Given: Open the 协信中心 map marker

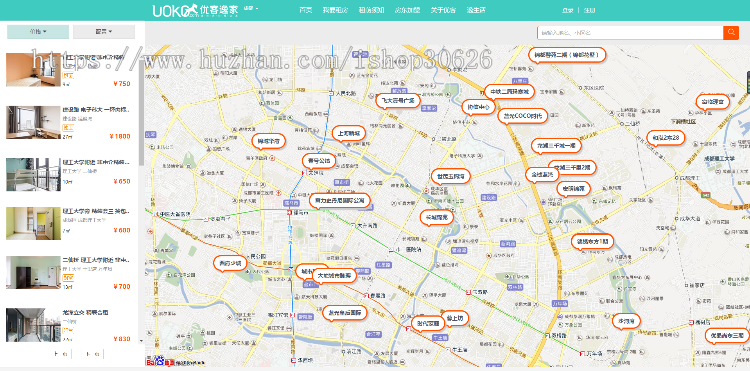Looking at the screenshot, I should tap(479, 107).
